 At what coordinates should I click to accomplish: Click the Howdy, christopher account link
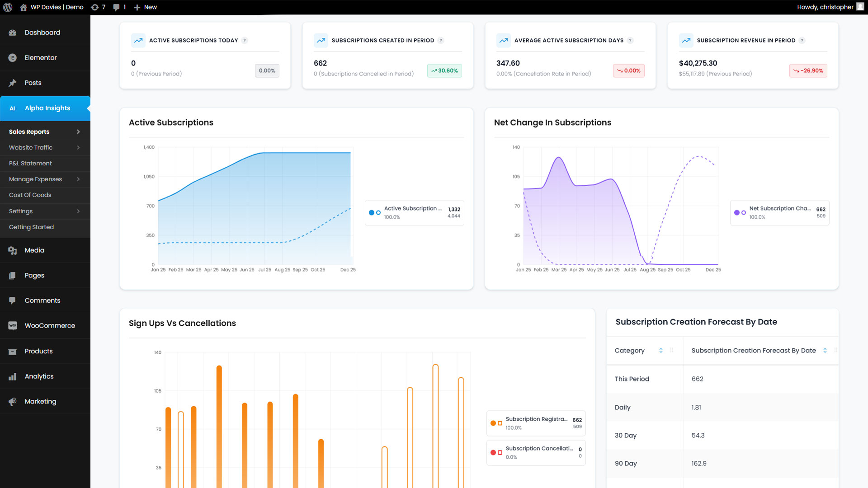(x=825, y=7)
